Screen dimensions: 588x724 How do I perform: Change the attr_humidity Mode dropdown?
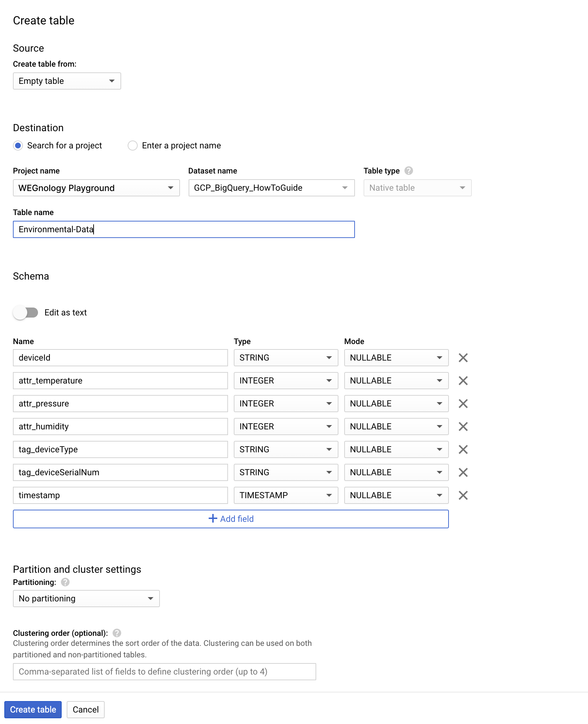pyautogui.click(x=396, y=427)
